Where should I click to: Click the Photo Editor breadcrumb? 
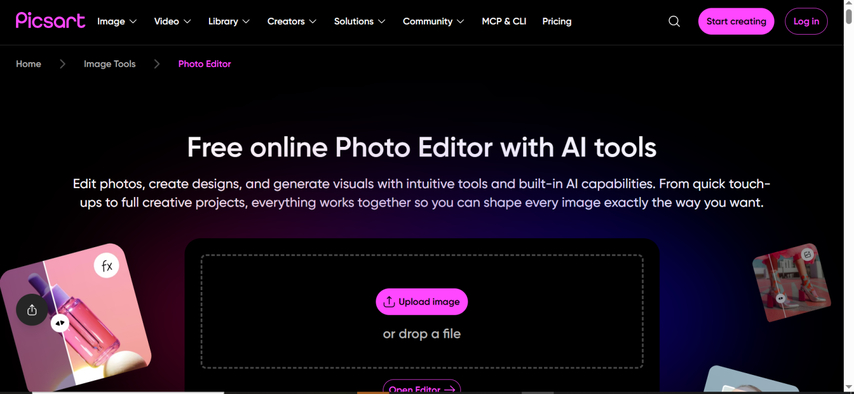(205, 64)
